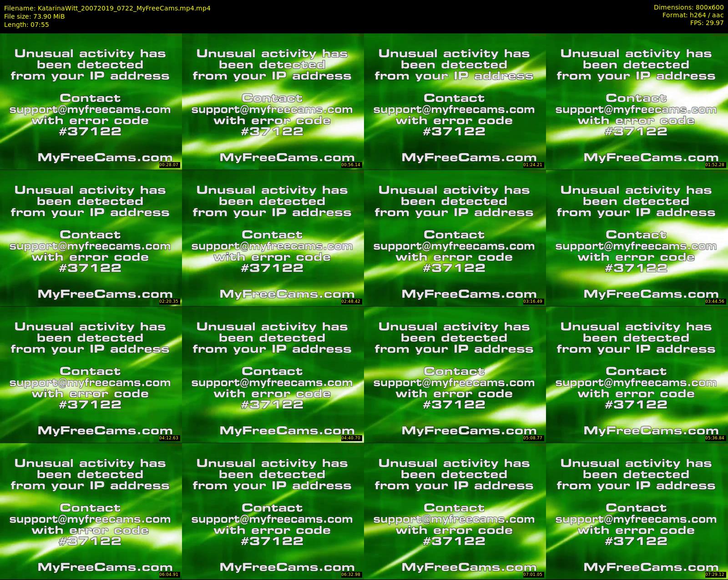Image resolution: width=728 pixels, height=580 pixels.
Task: Click the File size 73.90 MiB text
Action: [x=35, y=16]
